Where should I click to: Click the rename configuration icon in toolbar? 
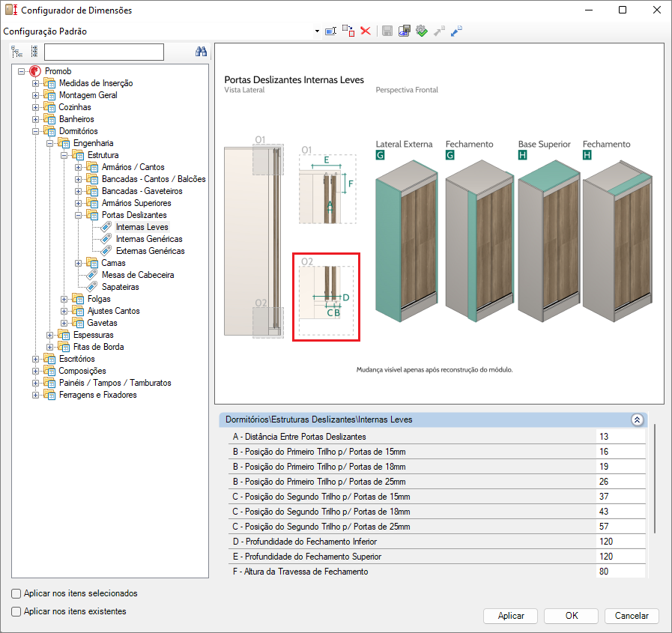coord(331,31)
